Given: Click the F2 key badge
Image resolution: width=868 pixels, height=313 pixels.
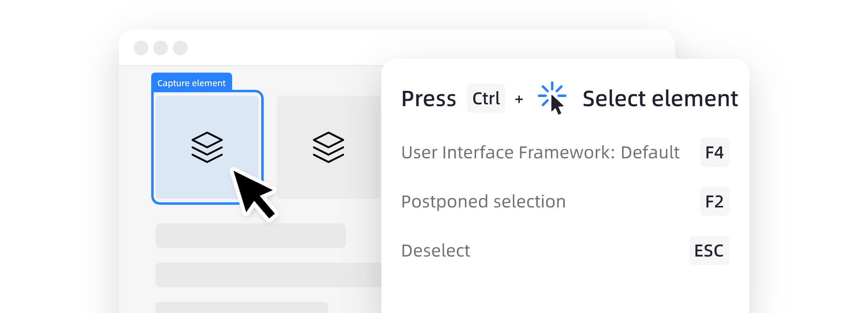Looking at the screenshot, I should click(714, 201).
